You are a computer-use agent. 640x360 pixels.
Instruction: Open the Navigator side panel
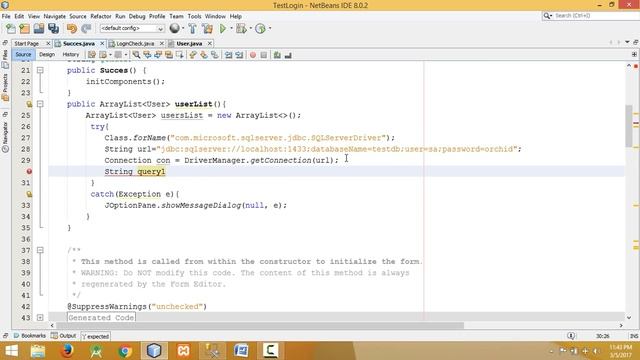pos(5,137)
